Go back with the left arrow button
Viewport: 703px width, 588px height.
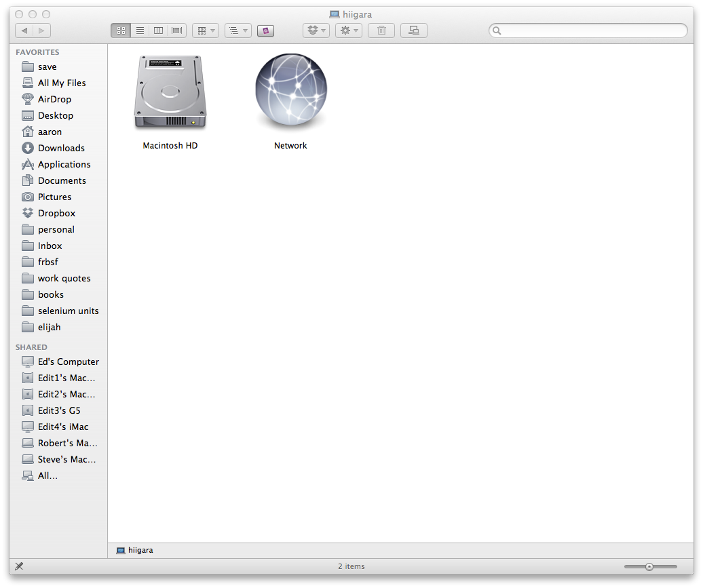[24, 31]
